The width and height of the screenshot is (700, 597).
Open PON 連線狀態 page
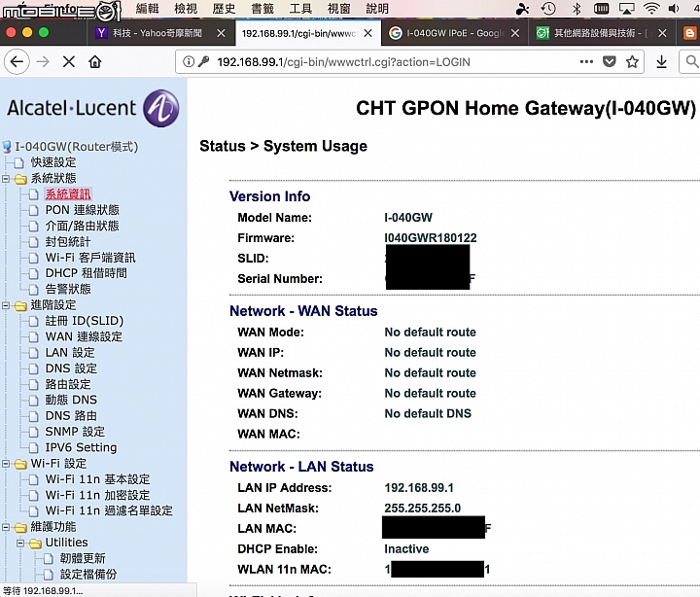(82, 210)
